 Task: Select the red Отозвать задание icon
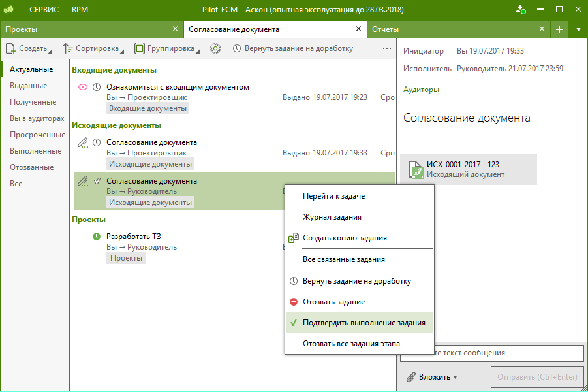pos(293,302)
